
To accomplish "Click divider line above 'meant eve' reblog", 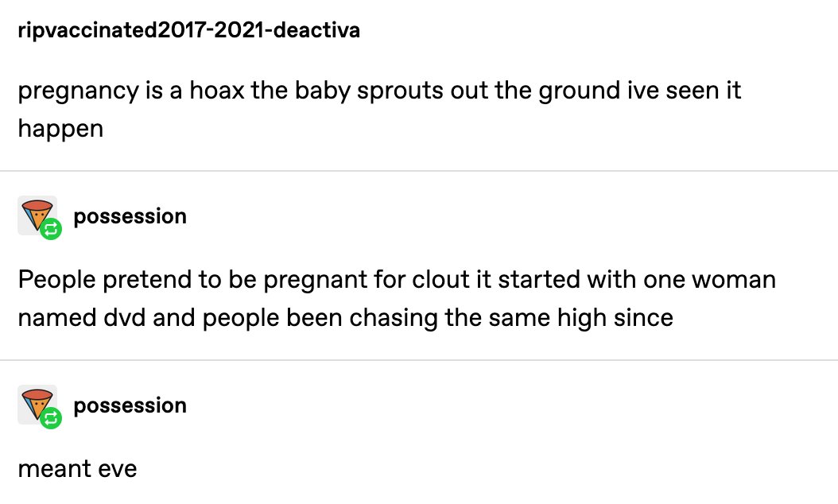I will pyautogui.click(x=419, y=360).
